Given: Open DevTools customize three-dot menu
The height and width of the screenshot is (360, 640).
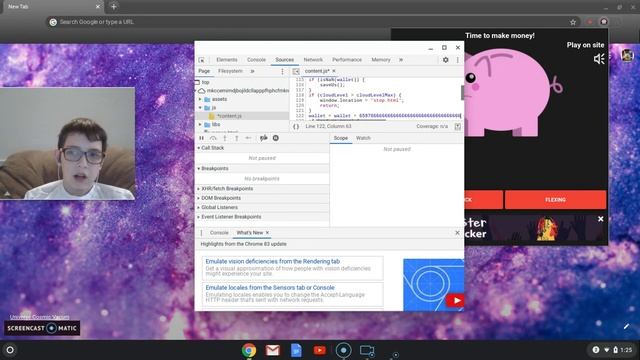Looking at the screenshot, I should coord(458,60).
